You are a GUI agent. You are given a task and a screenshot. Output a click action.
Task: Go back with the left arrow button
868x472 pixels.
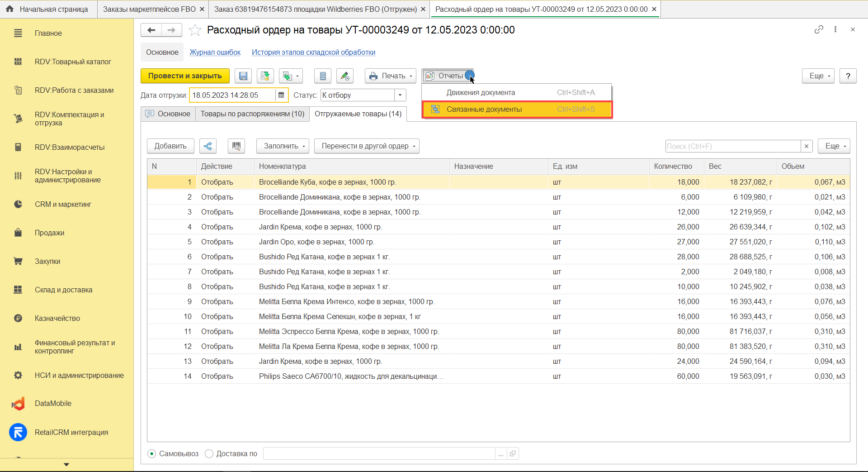[151, 30]
